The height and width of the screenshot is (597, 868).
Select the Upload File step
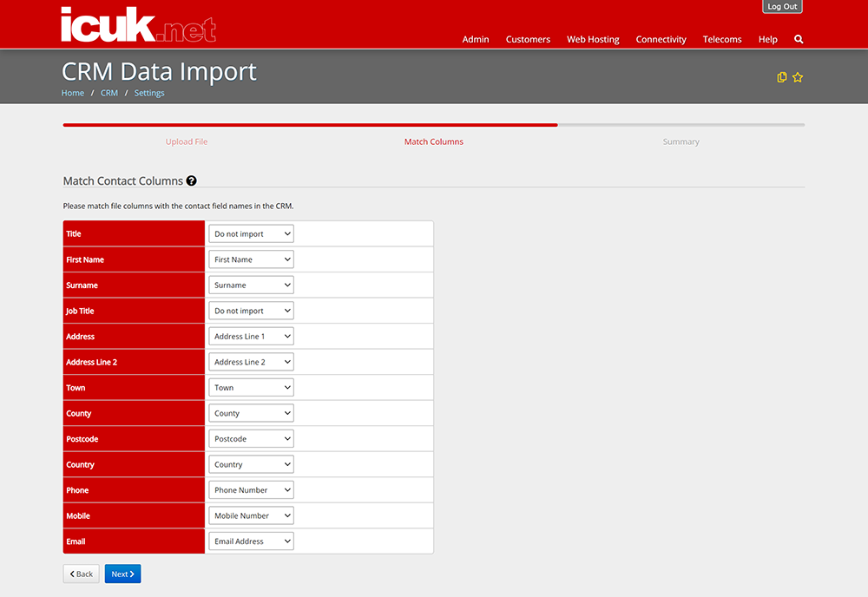tap(187, 141)
